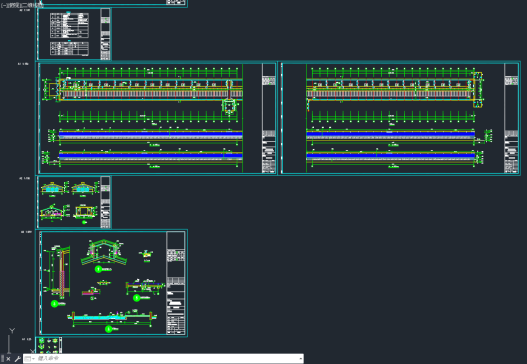Select the small sheet with tables

pos(74,34)
